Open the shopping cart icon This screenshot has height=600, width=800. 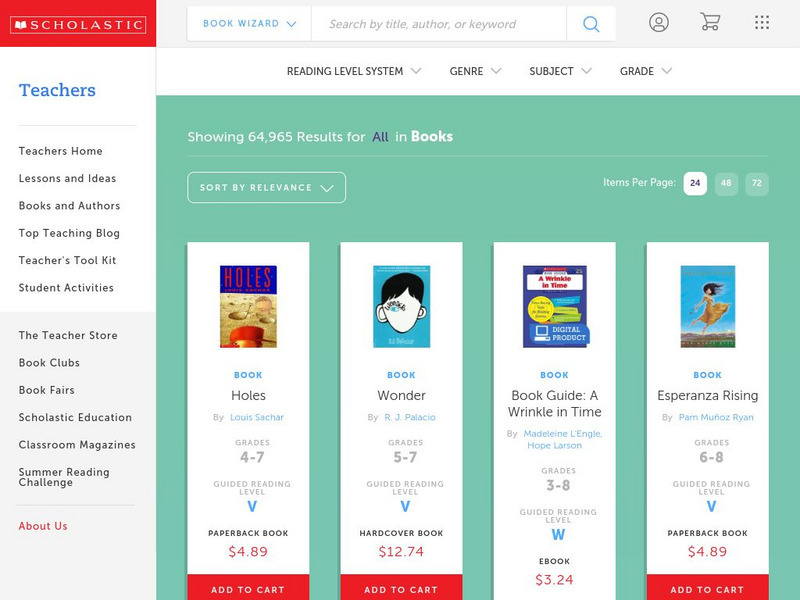pos(710,22)
